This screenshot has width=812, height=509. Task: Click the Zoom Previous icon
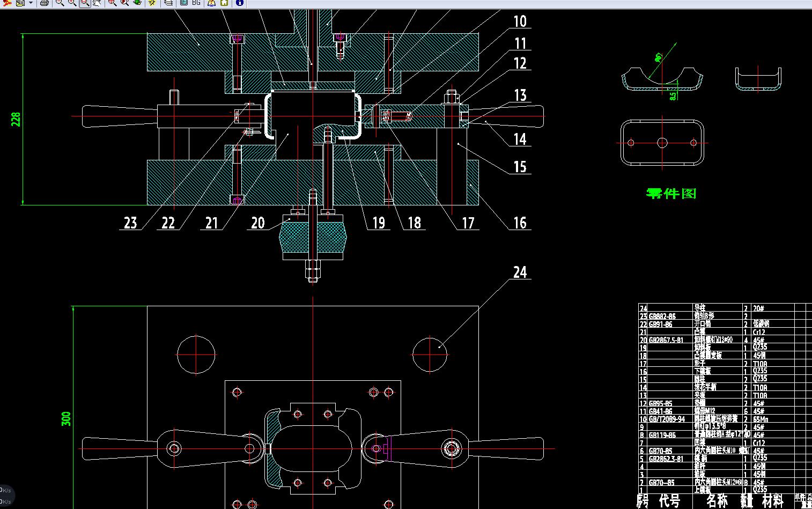(x=124, y=3)
